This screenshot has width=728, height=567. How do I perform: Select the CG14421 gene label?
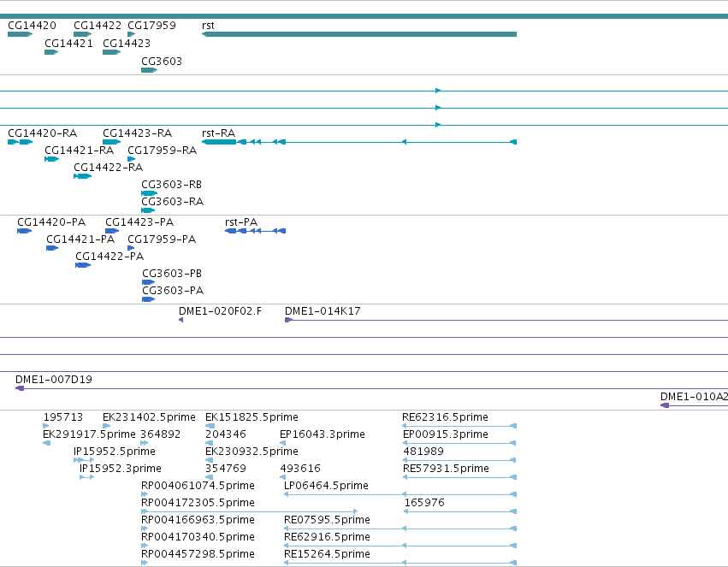coord(68,44)
